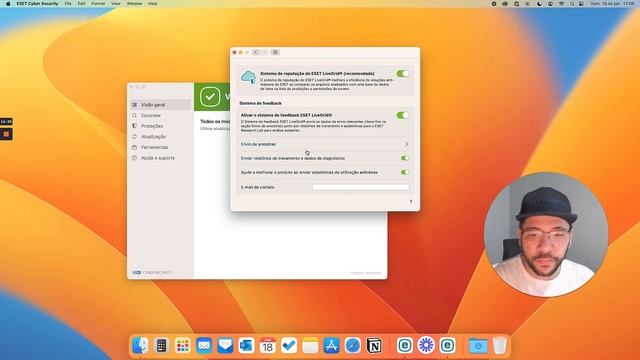The width and height of the screenshot is (640, 360).
Task: Go back in preferences window toolbar
Action: click(256, 52)
